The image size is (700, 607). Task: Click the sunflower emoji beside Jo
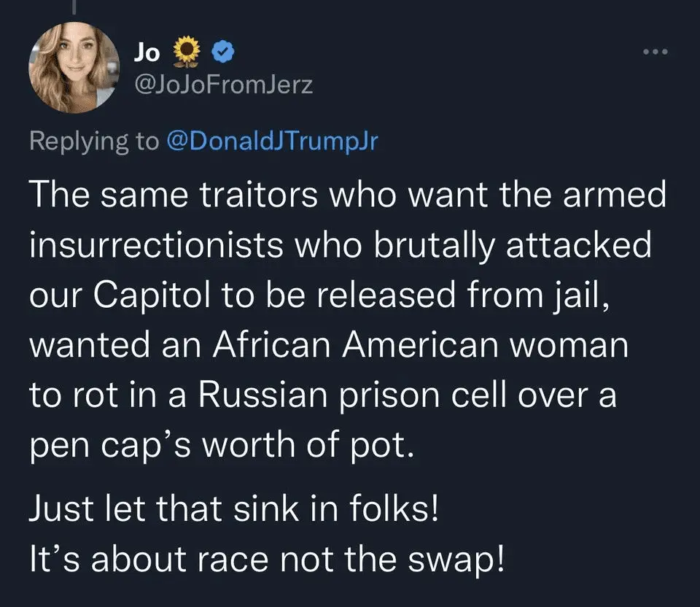(x=188, y=50)
